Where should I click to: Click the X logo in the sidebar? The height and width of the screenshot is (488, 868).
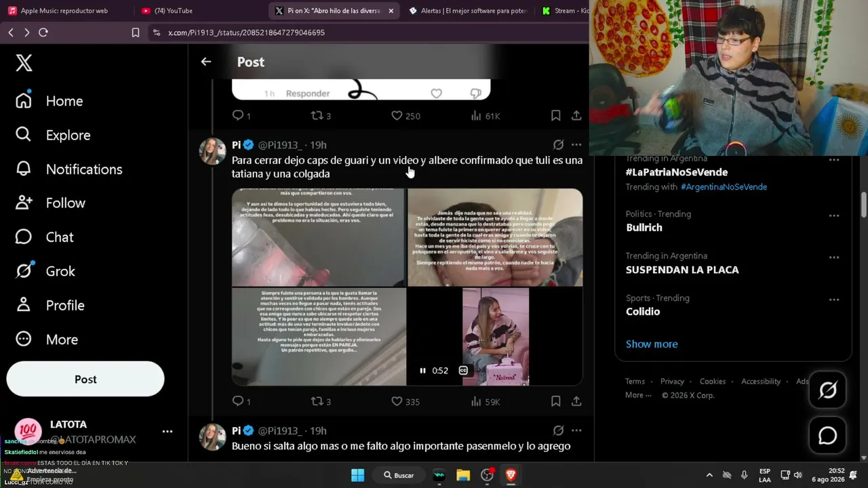coord(24,63)
